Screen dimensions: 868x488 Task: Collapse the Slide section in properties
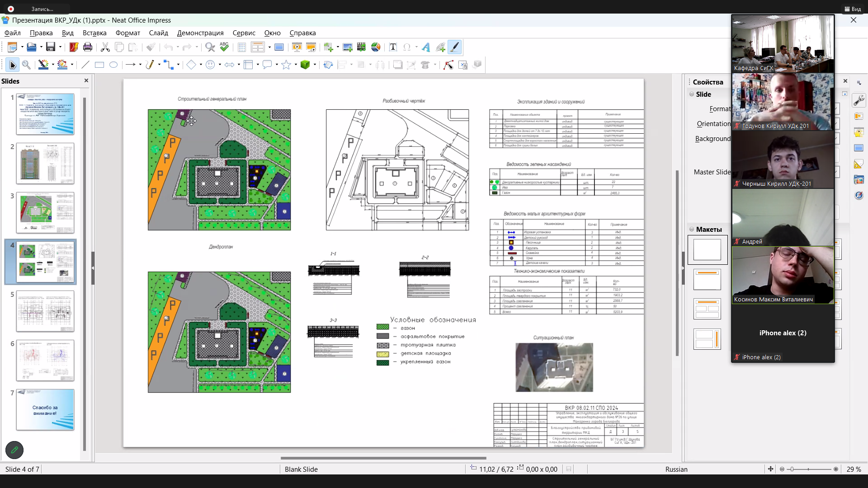point(692,94)
